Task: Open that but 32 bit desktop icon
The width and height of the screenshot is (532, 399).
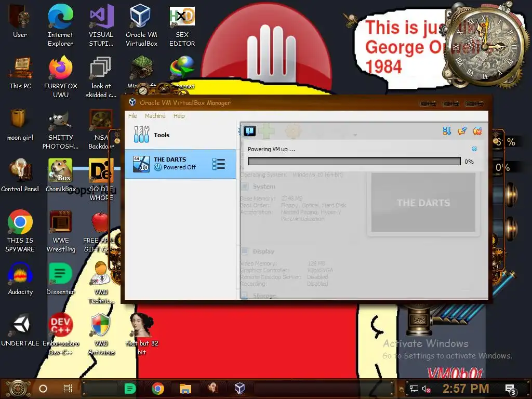Action: (x=142, y=335)
